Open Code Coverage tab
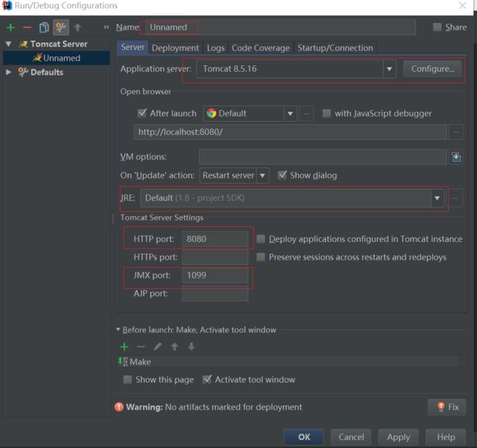 tap(261, 48)
